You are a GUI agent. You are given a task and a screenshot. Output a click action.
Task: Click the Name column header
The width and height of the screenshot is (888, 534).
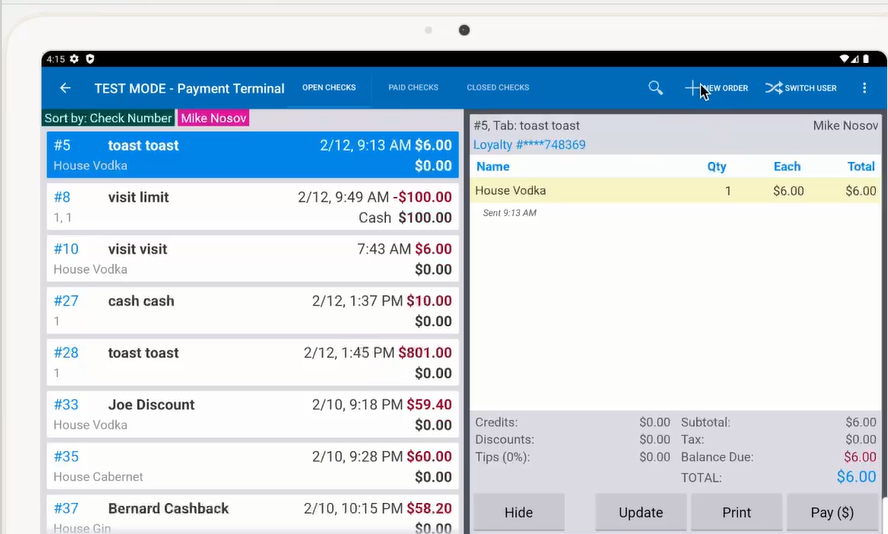493,166
